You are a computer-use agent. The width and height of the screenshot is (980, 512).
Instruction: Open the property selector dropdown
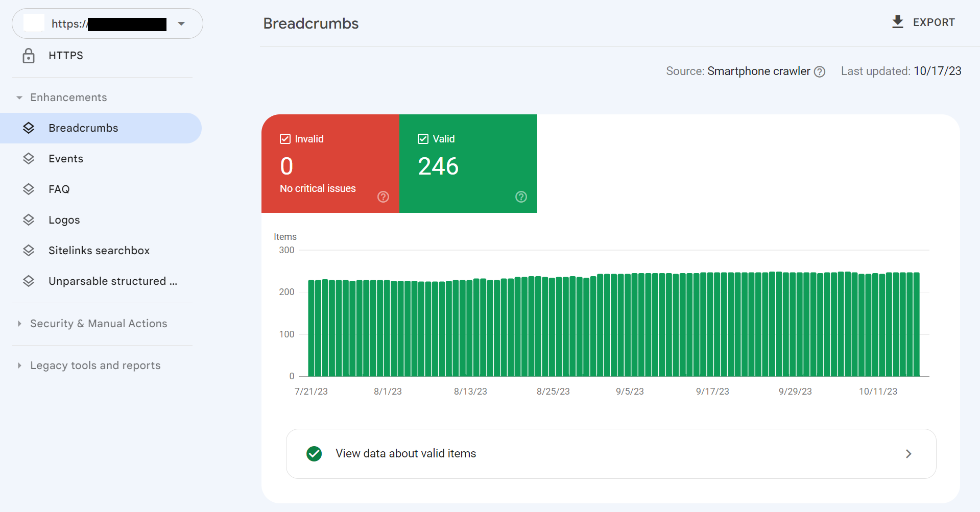181,23
